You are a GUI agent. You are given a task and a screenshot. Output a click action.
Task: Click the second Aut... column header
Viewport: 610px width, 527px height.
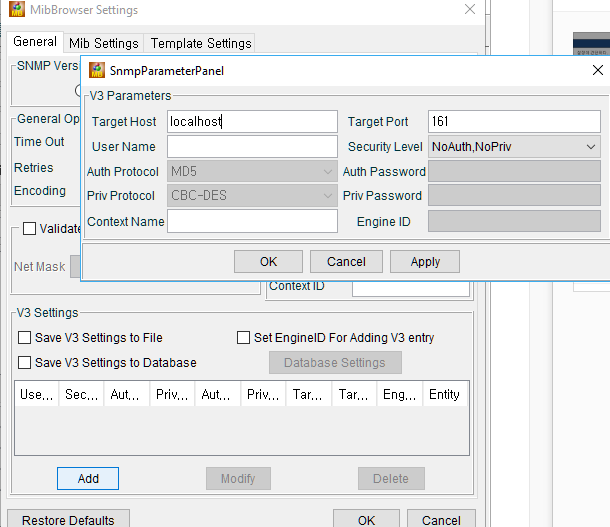(x=217, y=394)
